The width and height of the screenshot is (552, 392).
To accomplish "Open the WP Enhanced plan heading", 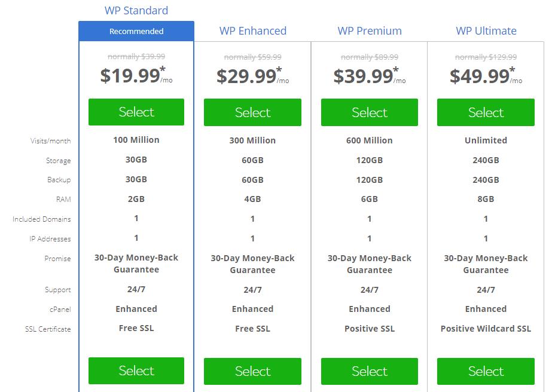I will [253, 31].
